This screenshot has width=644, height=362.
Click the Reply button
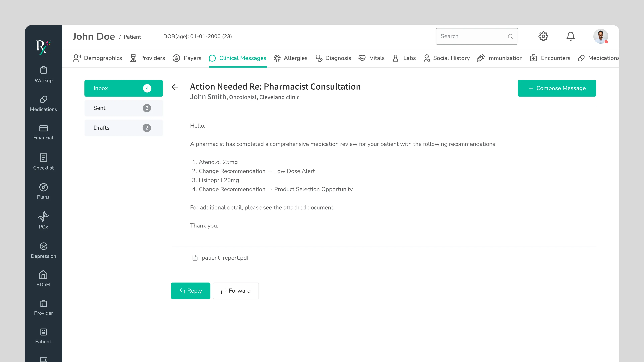[x=191, y=291]
